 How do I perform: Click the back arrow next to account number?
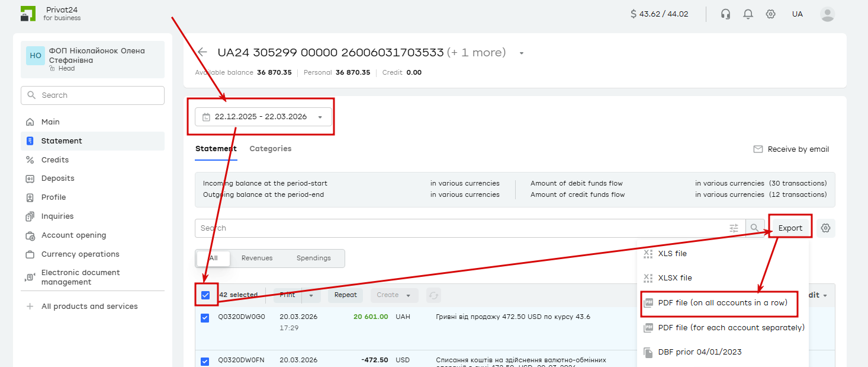202,52
